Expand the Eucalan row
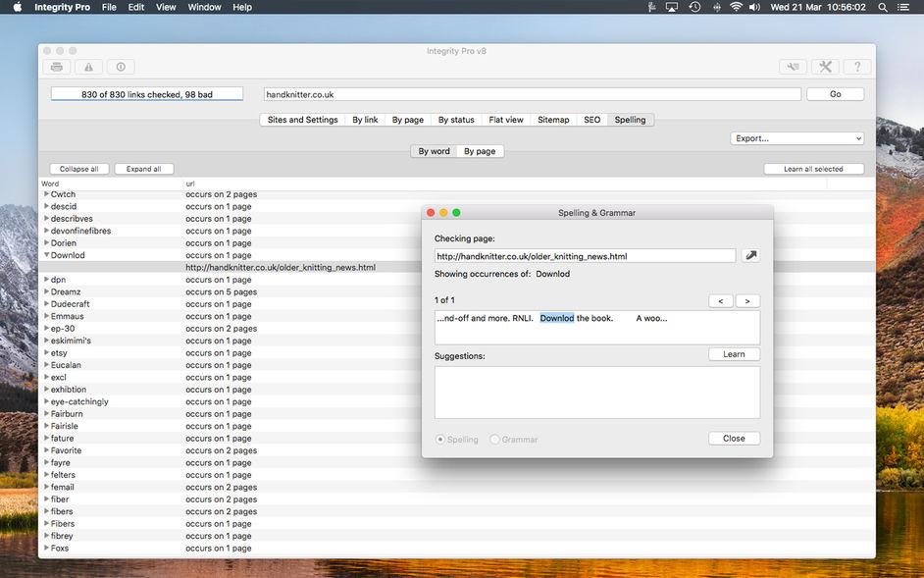The width and height of the screenshot is (924, 578). point(46,364)
